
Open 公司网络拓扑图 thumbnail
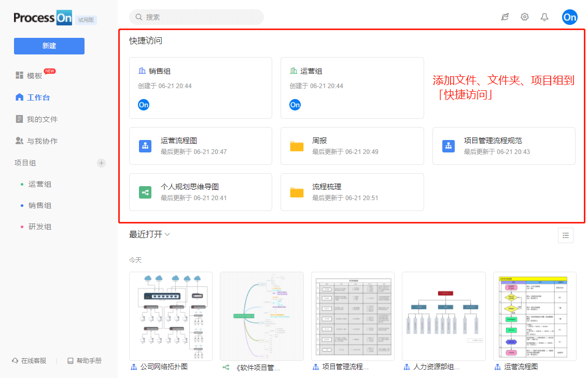(x=171, y=316)
